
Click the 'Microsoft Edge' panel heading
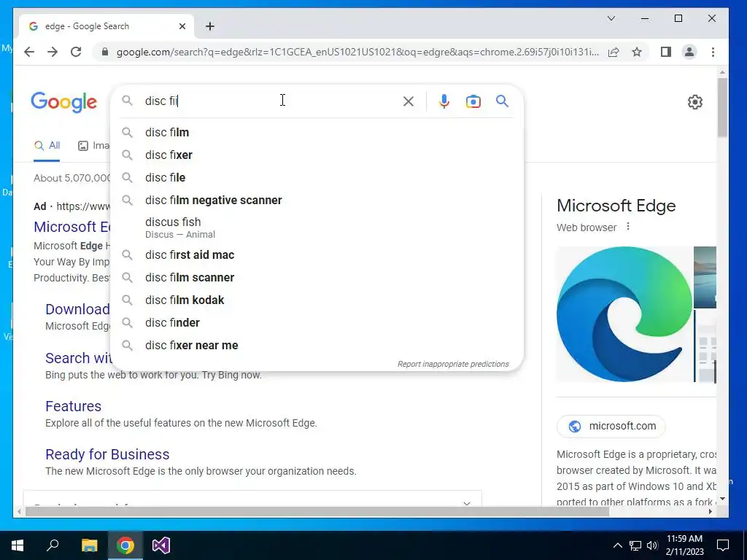pyautogui.click(x=616, y=206)
